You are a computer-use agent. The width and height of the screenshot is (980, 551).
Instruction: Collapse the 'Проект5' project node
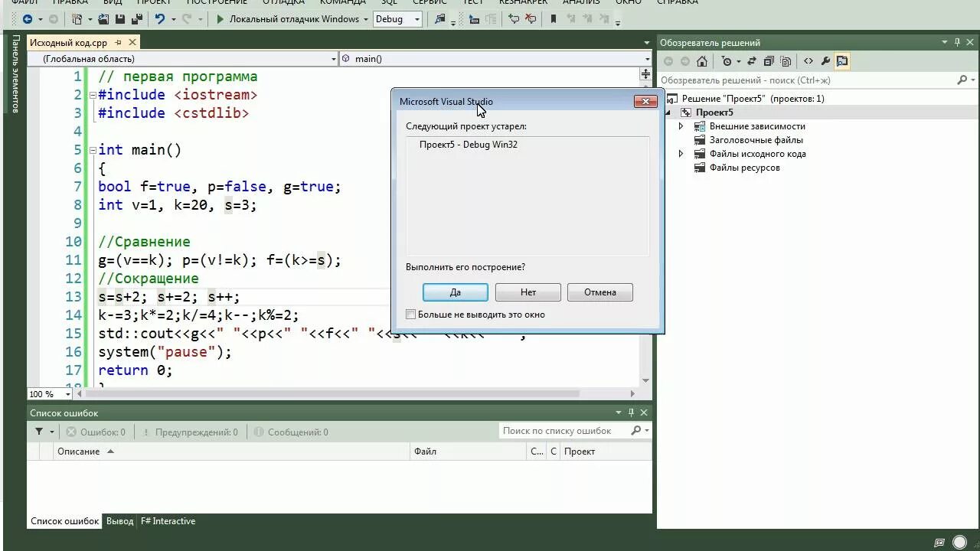click(x=668, y=112)
